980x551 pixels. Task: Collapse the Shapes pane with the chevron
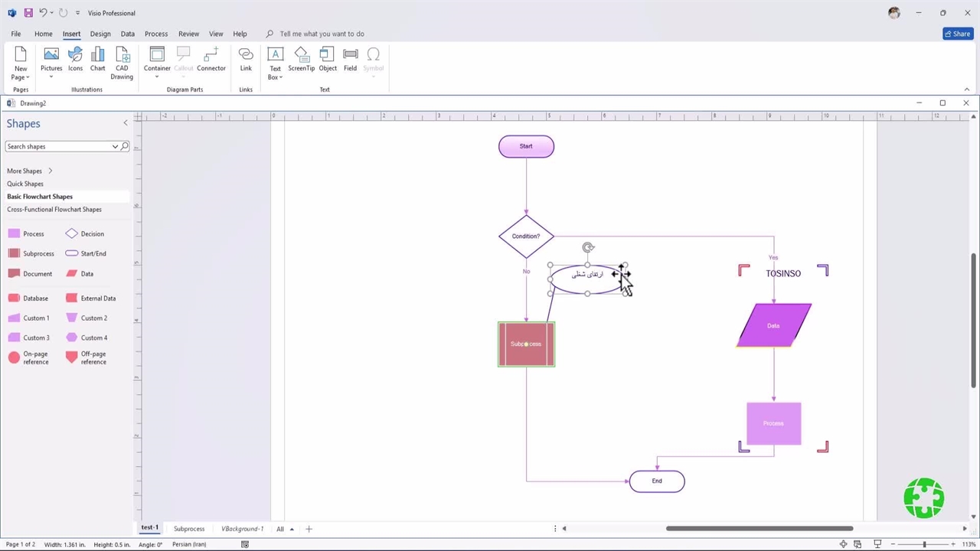pos(126,123)
